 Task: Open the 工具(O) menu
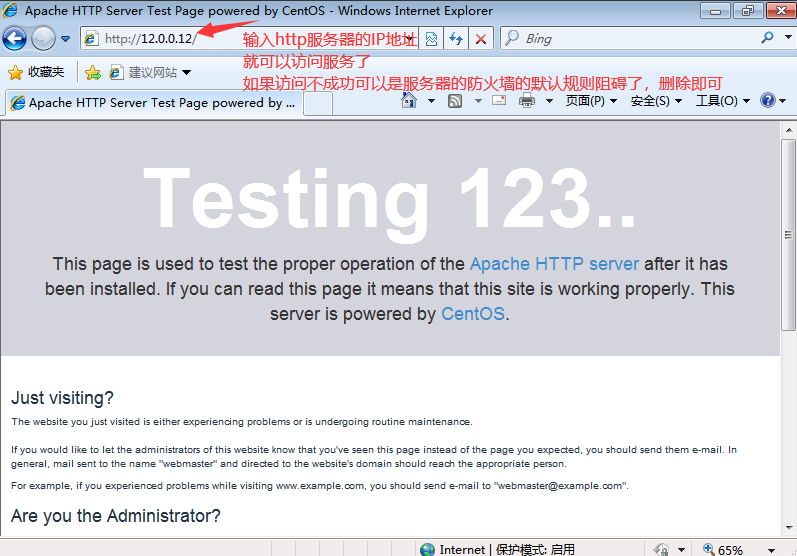click(722, 101)
